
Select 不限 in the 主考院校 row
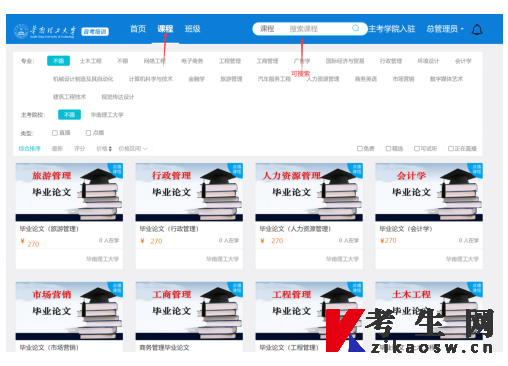[69, 115]
